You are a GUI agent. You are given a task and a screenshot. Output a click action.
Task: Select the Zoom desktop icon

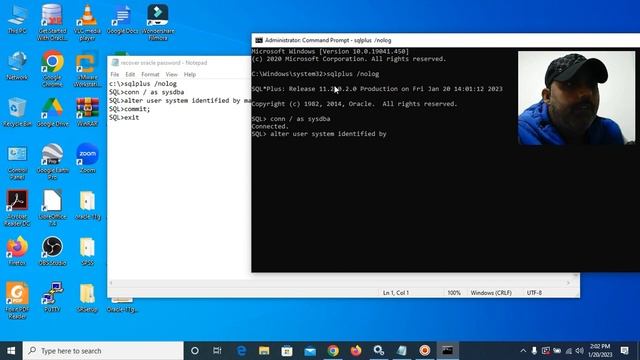tap(87, 158)
